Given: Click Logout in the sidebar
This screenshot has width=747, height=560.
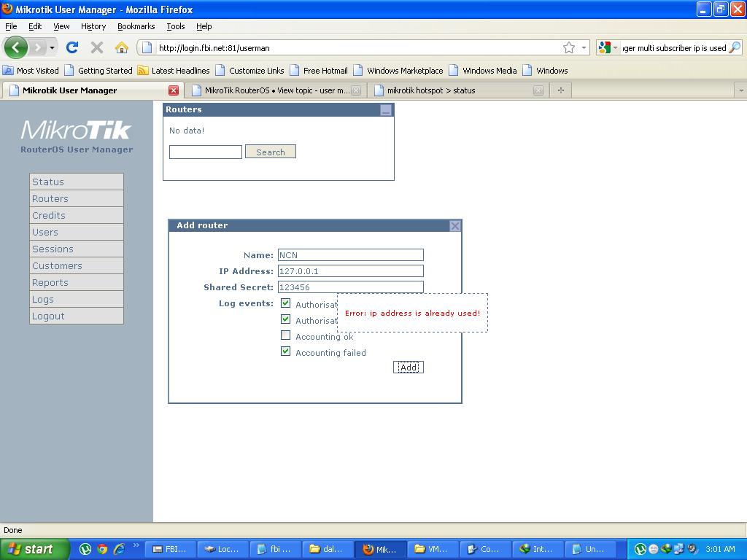Looking at the screenshot, I should click(x=76, y=316).
